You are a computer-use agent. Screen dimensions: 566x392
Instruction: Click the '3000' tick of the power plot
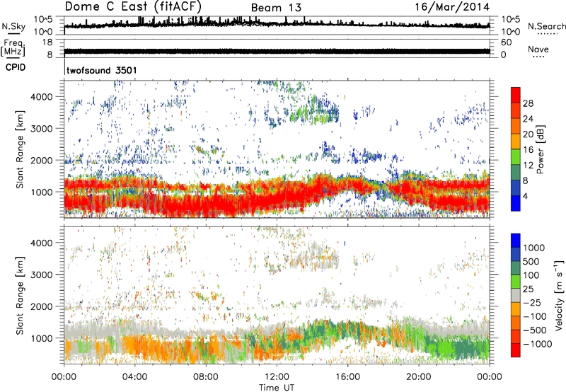point(41,129)
